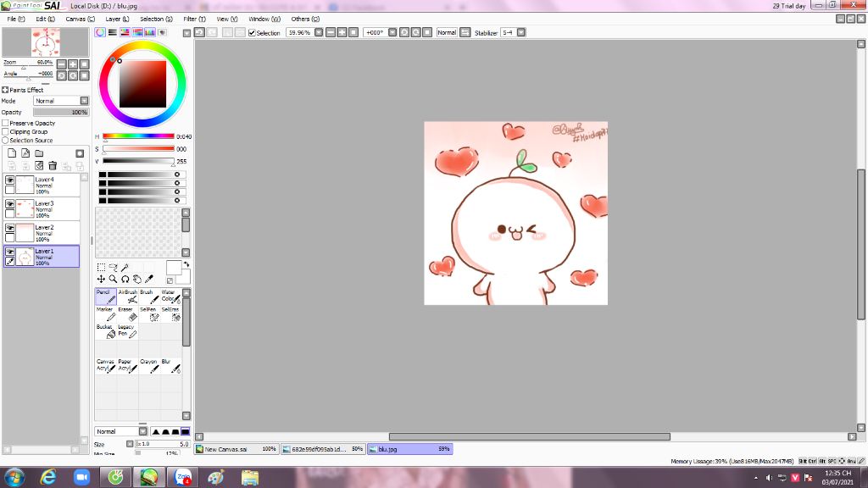Click the color wheel saturation square

pos(142,84)
